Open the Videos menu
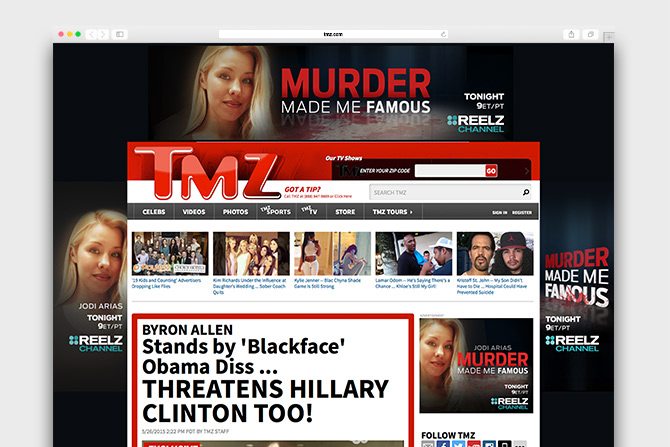The image size is (670, 447). (194, 212)
